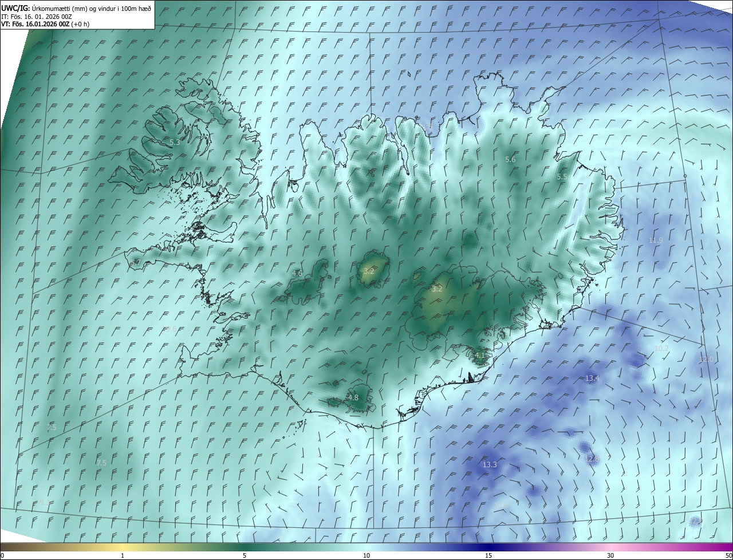
Task: Click the 10.2 value on the map
Action: 661,348
